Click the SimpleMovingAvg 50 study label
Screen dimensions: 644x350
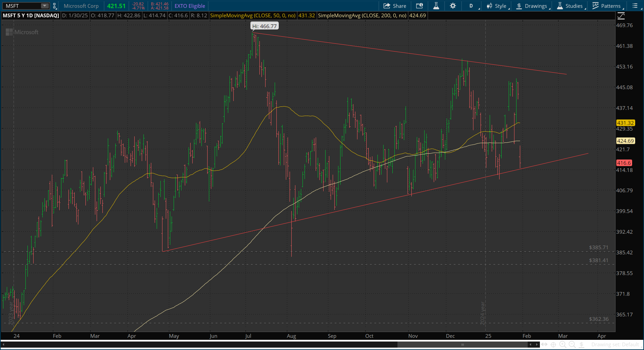click(253, 15)
